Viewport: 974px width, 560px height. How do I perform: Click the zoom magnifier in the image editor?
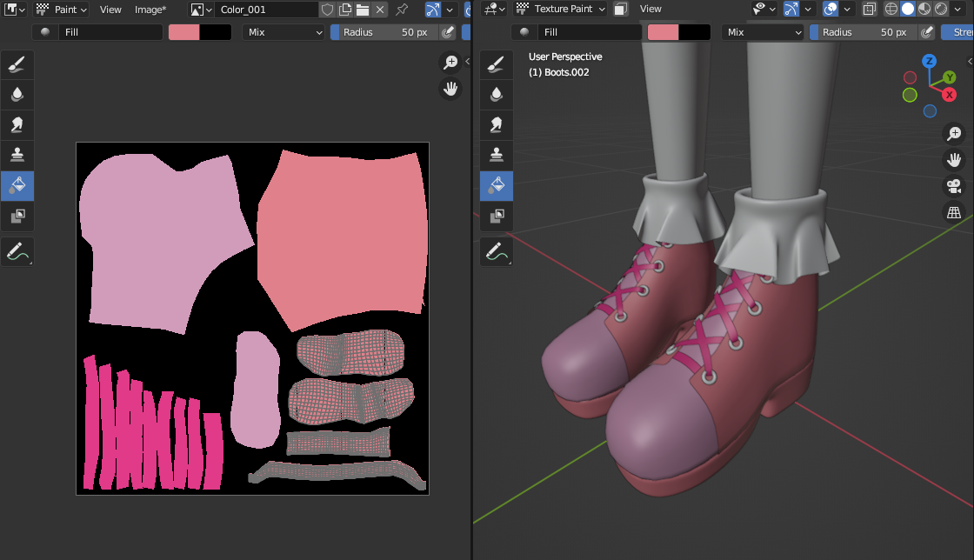coord(450,62)
